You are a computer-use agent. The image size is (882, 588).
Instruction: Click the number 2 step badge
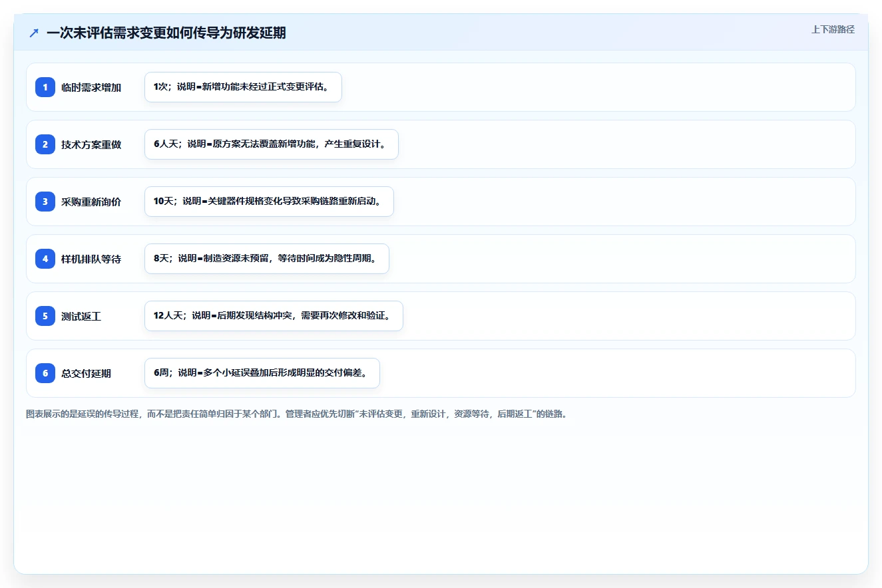pos(45,144)
